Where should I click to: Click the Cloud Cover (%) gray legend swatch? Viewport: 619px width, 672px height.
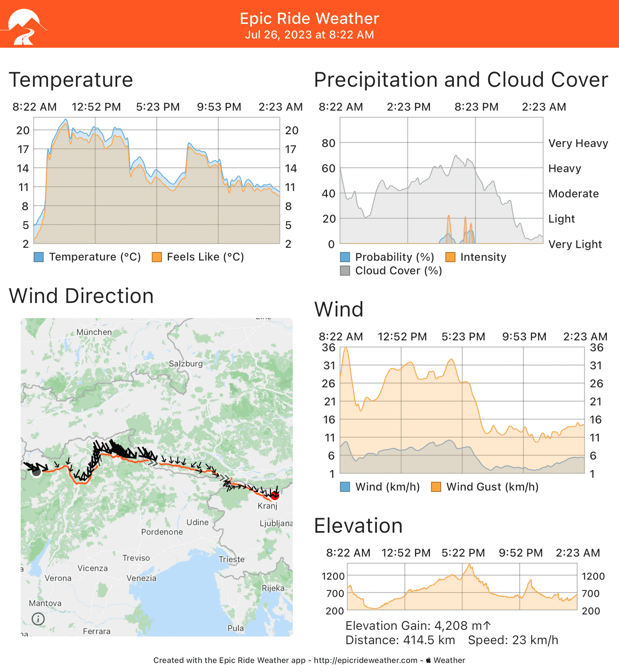click(x=345, y=270)
